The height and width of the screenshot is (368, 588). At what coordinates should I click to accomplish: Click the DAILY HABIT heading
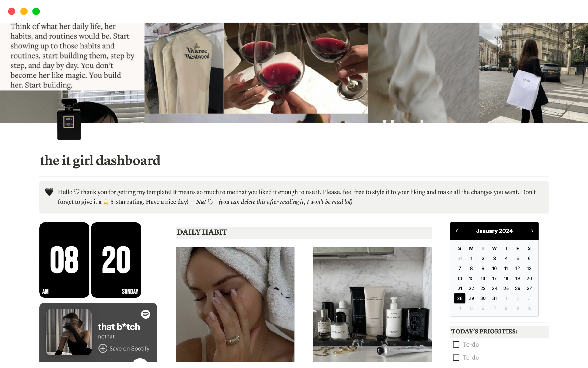click(x=202, y=232)
